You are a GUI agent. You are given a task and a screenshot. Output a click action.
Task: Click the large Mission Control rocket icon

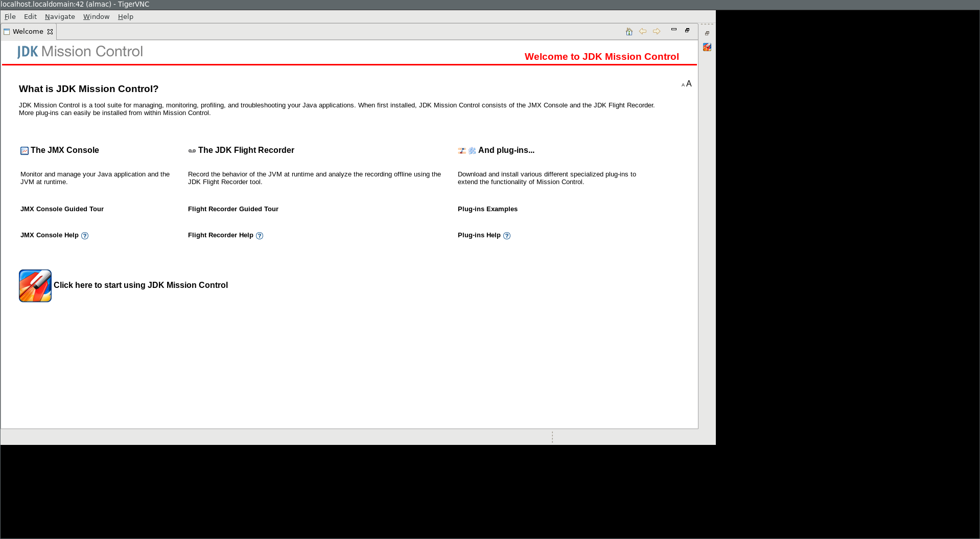[35, 286]
